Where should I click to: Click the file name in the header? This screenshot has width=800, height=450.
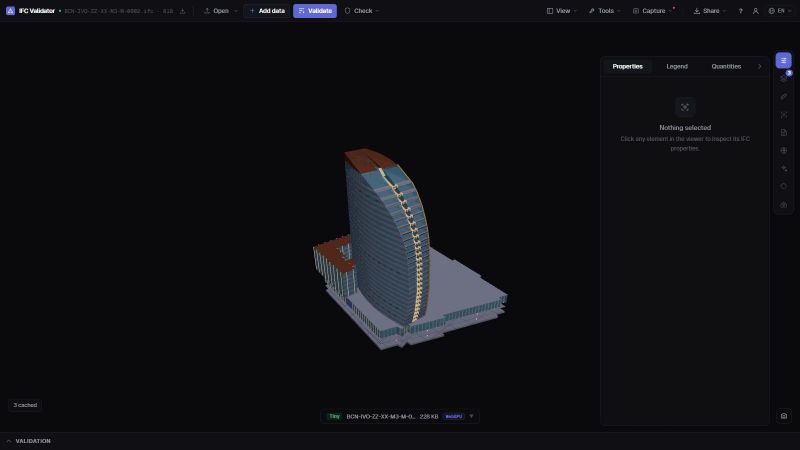pyautogui.click(x=109, y=11)
